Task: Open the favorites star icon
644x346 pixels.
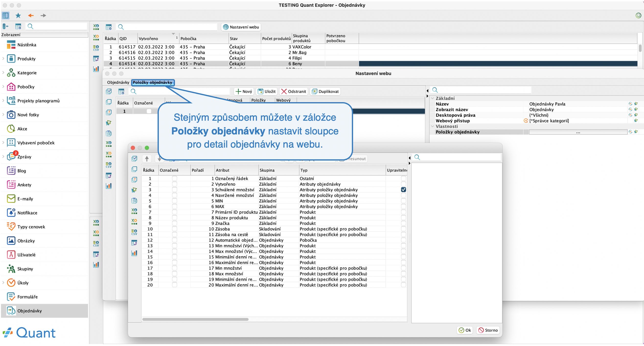Action: point(18,15)
